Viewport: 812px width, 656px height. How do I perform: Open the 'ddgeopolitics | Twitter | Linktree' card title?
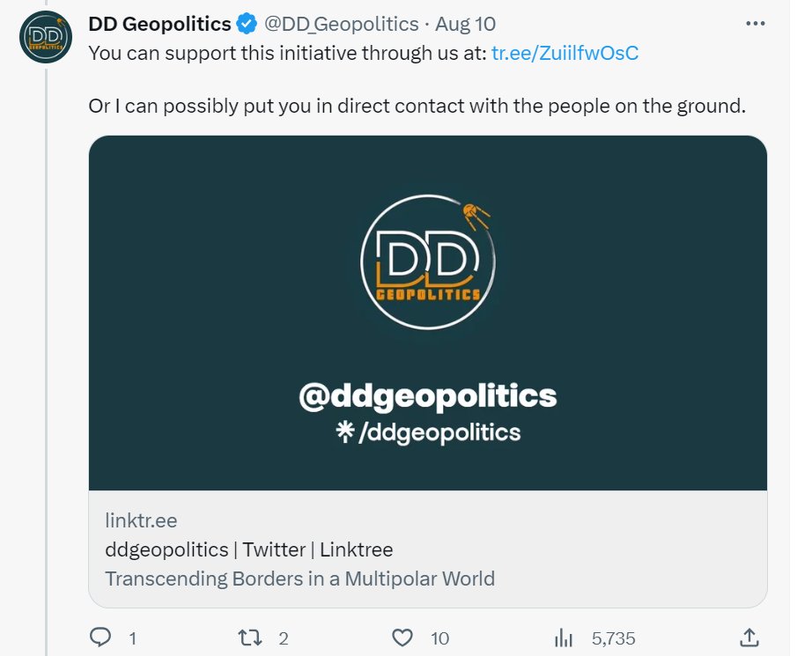249,549
